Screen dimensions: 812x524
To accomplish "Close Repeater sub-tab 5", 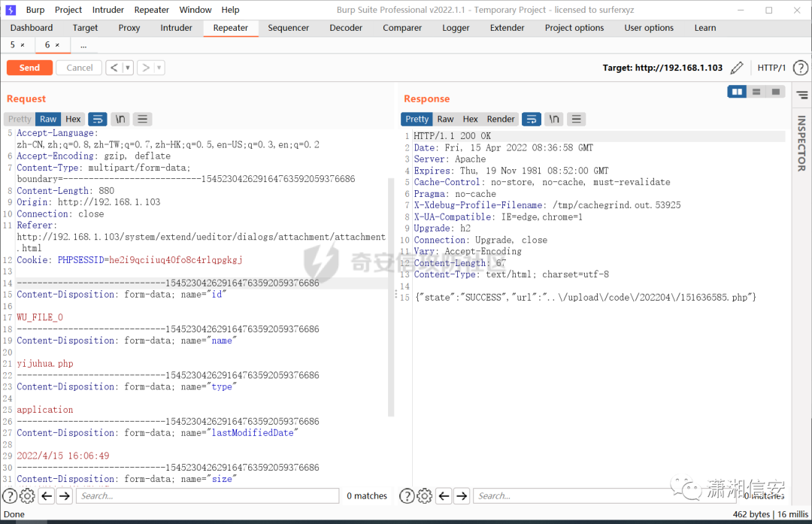I will coord(23,45).
